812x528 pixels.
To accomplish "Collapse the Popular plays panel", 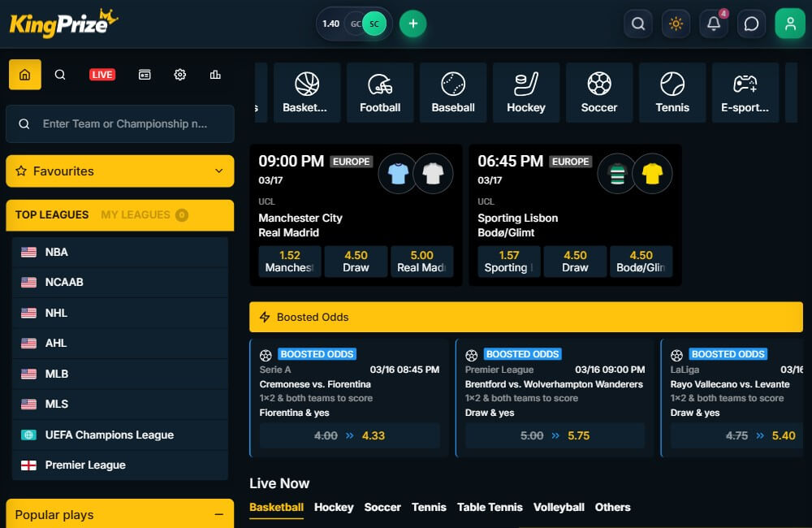I will (219, 514).
